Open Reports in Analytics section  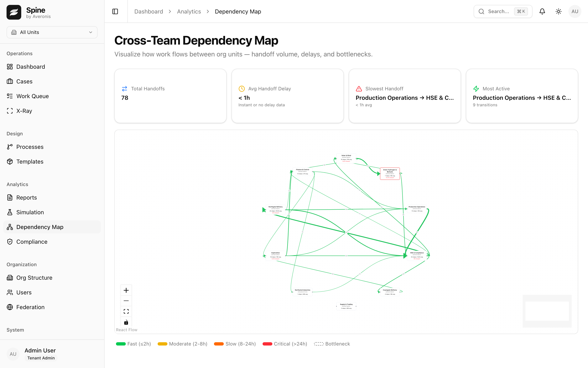[52, 197]
